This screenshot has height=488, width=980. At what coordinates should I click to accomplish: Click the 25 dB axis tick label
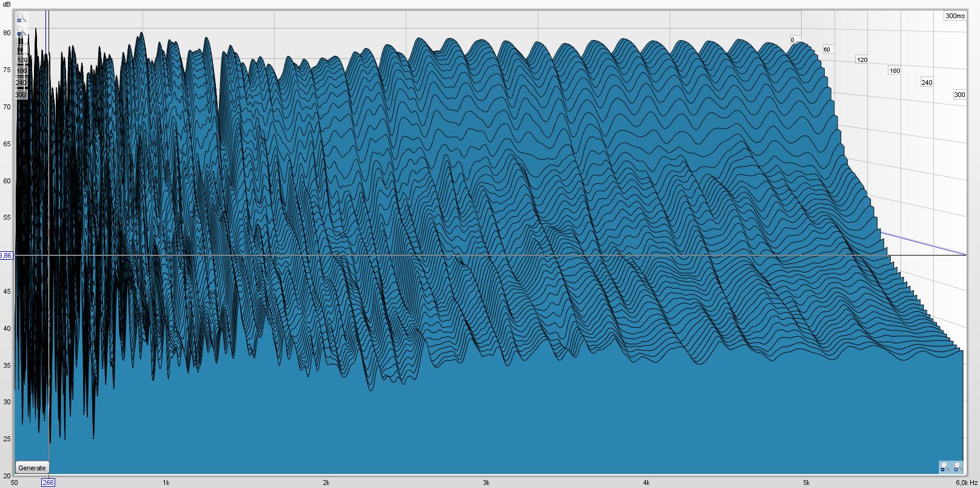7,439
